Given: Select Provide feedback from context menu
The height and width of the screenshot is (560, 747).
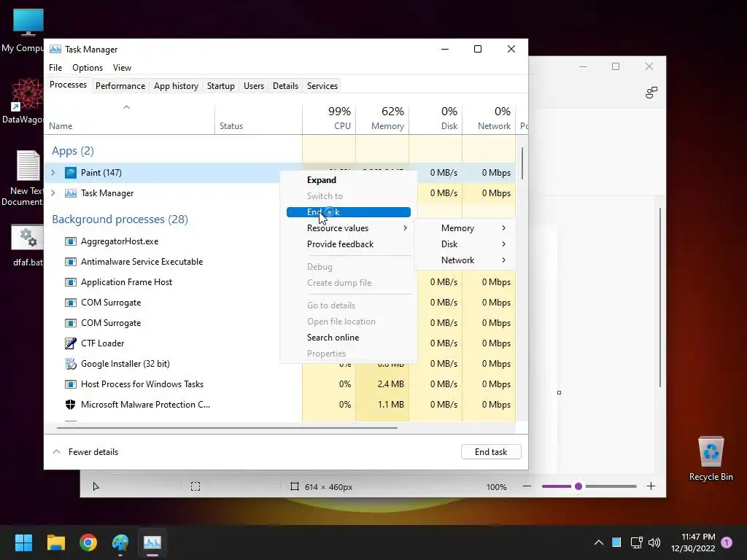Looking at the screenshot, I should point(349,244).
